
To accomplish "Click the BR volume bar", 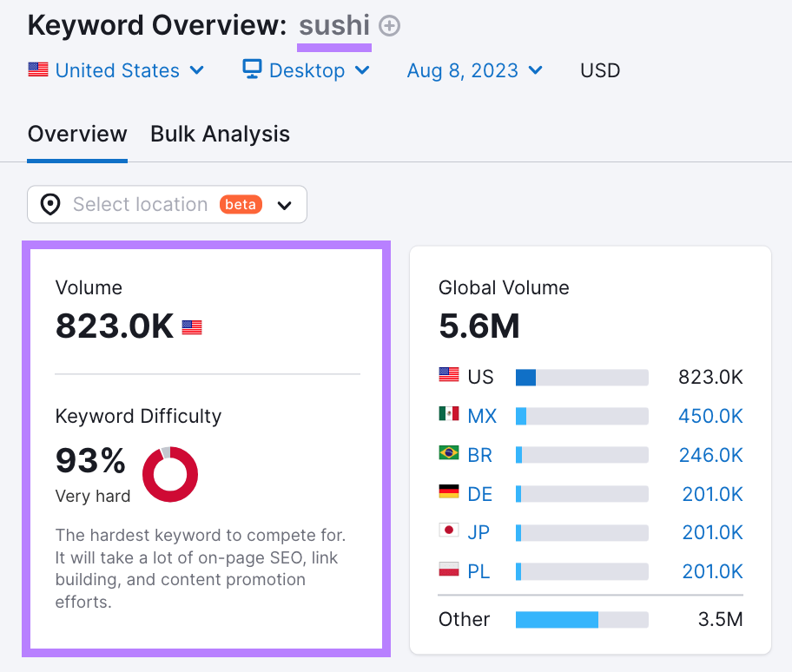I will (x=582, y=456).
